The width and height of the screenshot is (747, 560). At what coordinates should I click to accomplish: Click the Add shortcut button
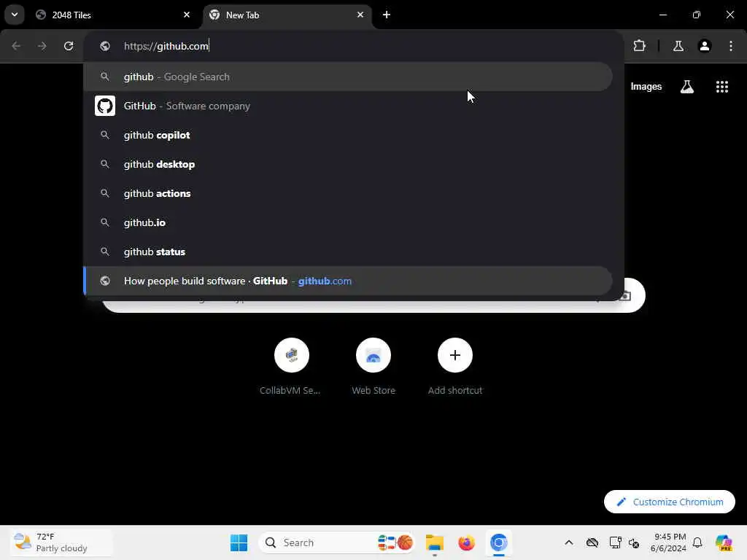pos(455,367)
